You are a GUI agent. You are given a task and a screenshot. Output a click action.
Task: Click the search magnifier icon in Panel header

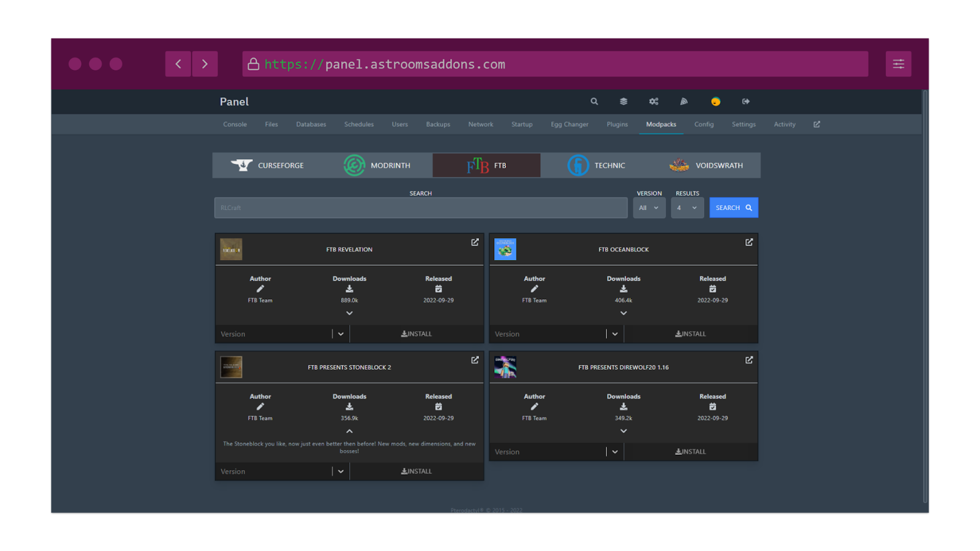click(x=594, y=102)
